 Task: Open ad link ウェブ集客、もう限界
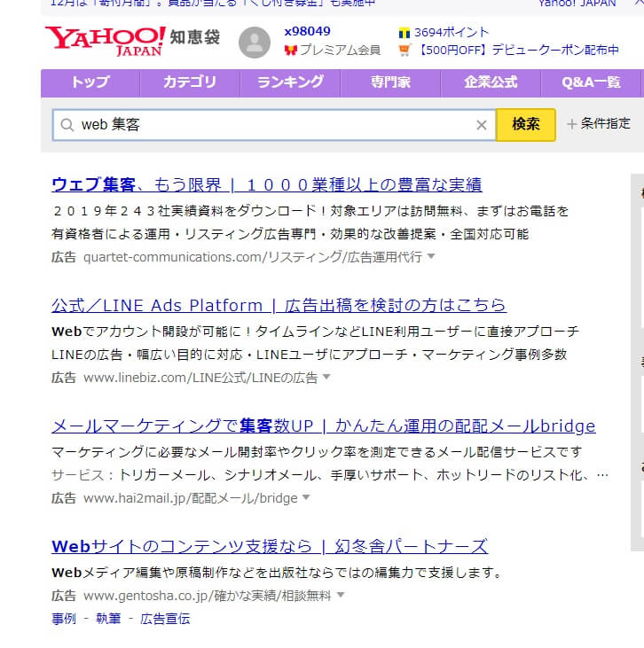click(267, 184)
